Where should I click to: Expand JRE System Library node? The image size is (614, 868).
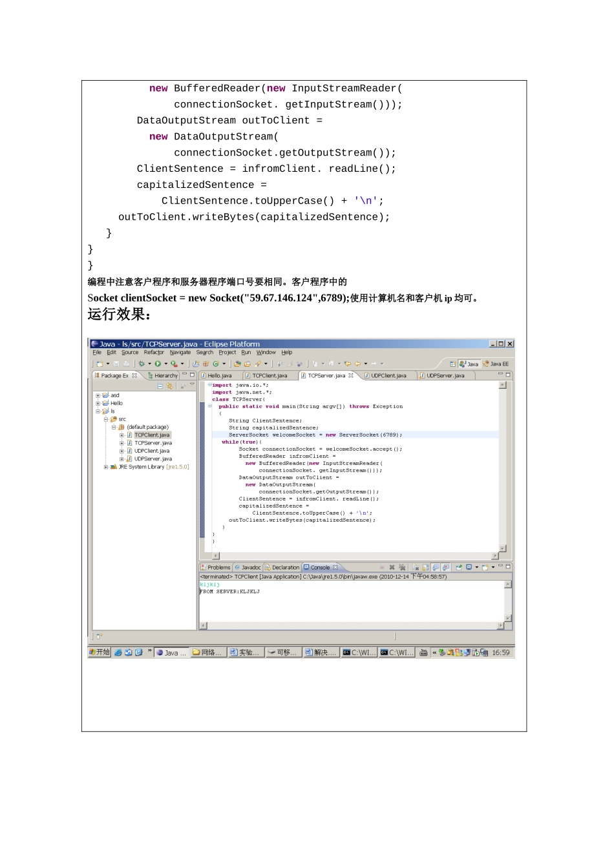pyautogui.click(x=106, y=467)
